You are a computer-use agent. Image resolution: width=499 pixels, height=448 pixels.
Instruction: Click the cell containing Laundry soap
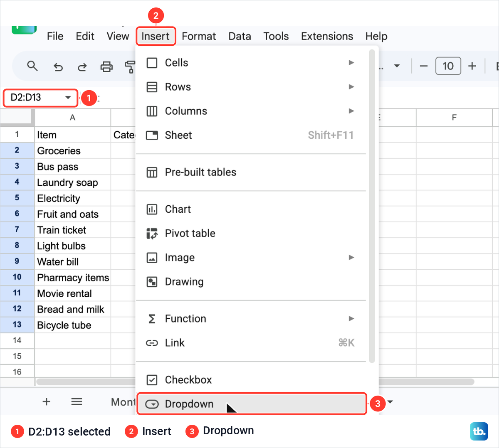(72, 182)
